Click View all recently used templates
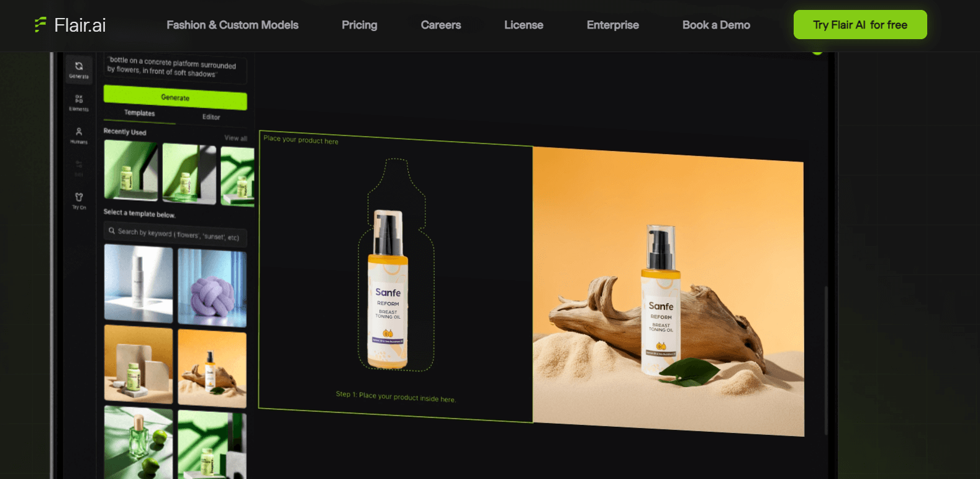 click(x=235, y=138)
